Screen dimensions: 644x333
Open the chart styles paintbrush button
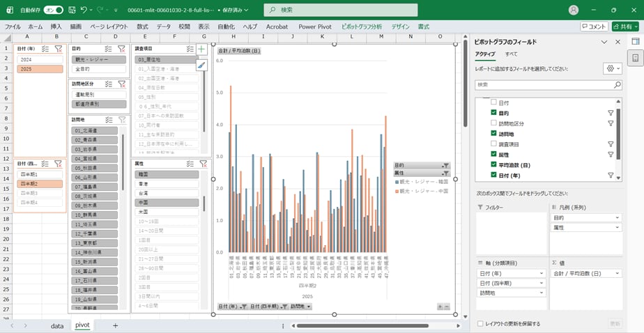[201, 65]
